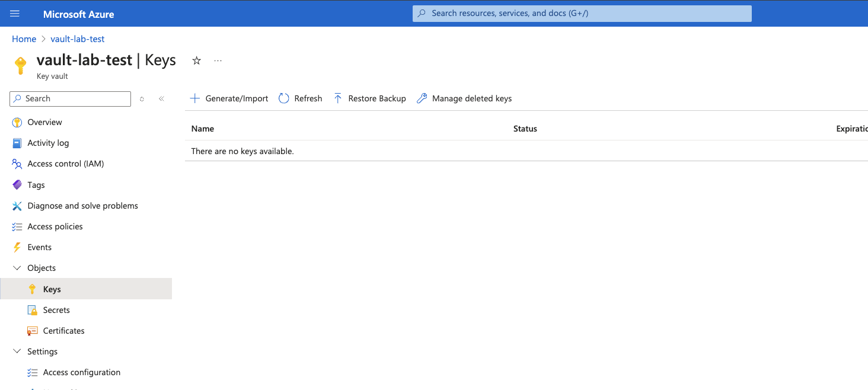
Task: Go to Access control (IAM)
Action: (x=65, y=164)
